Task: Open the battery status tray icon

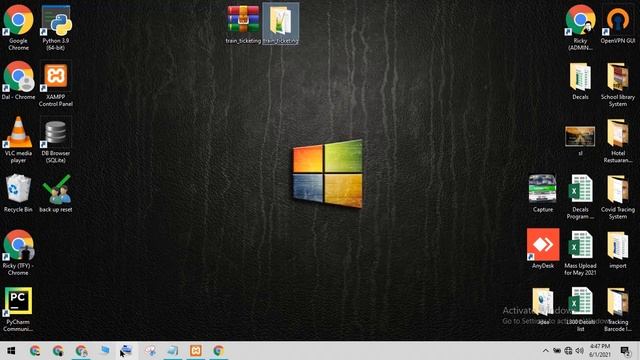Action: [x=557, y=351]
